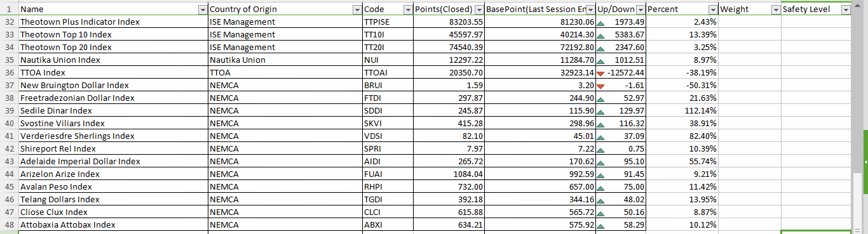Click the green up arrow for Nautika Union Index
Screen dimensions: 868x234
[600, 60]
